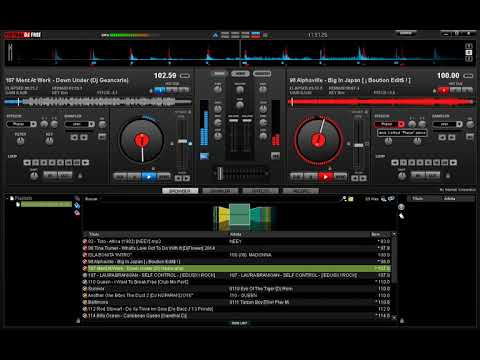This screenshot has width=480, height=360.
Task: Toggle smart loop button on right deck
Action: pyautogui.click(x=448, y=175)
